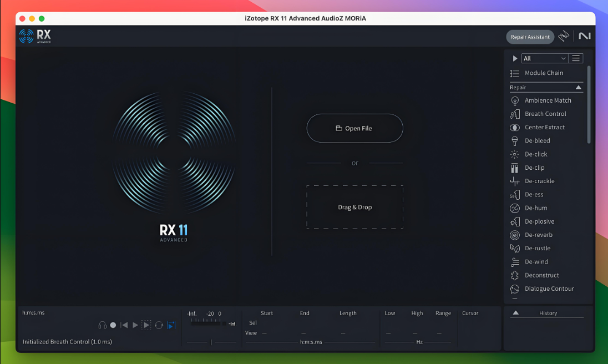
Task: Click the End column header
Action: pyautogui.click(x=305, y=313)
